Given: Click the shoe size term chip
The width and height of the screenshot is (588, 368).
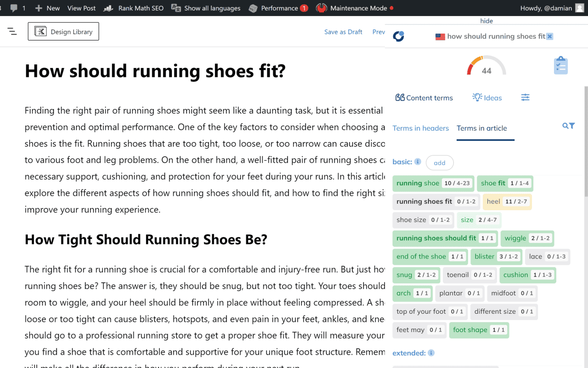Looking at the screenshot, I should click(423, 220).
